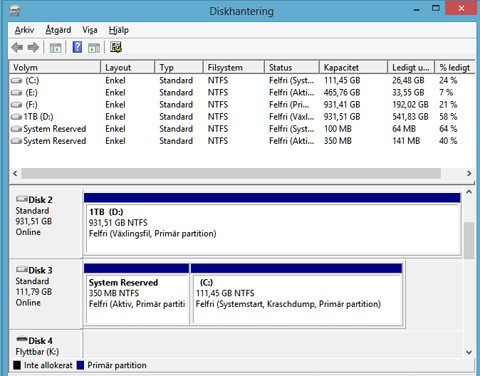Open the Hjälp menu
This screenshot has height=376, width=480.
tap(118, 30)
